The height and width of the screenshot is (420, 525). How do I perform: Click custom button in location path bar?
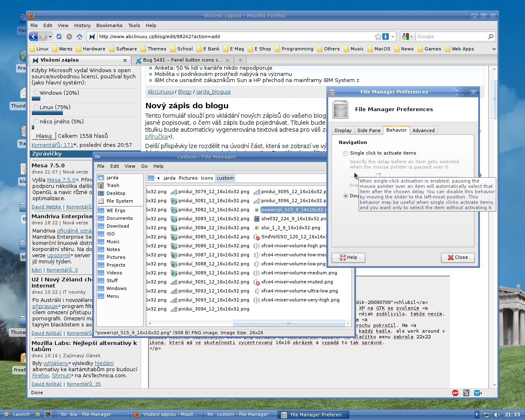225,178
